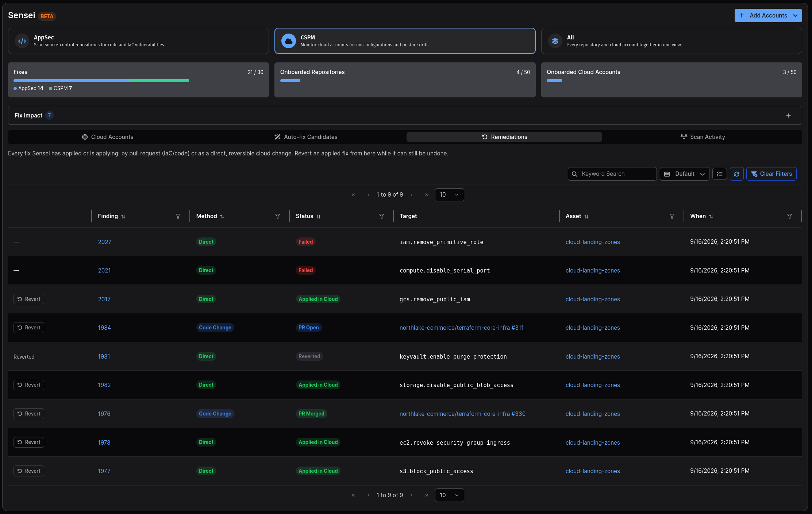The image size is (812, 514).
Task: Expand the Fix Impact panel with plus
Action: point(788,116)
